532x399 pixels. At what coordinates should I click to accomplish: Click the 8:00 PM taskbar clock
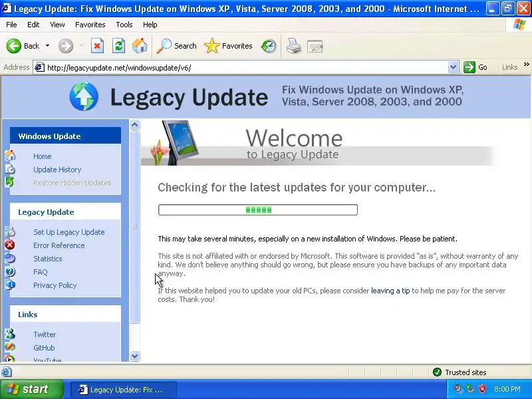tap(507, 389)
